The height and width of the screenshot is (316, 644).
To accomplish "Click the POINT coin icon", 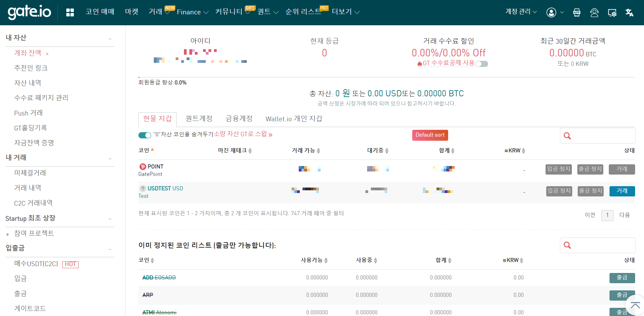I will (143, 167).
